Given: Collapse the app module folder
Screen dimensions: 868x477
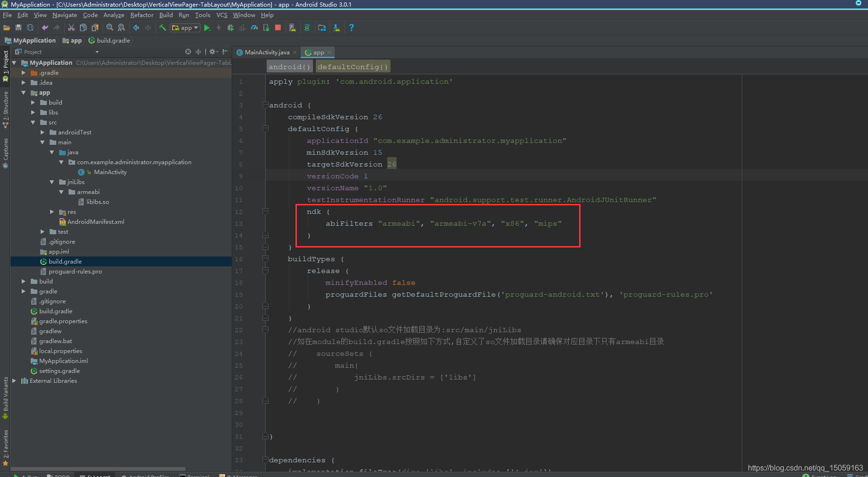Looking at the screenshot, I should 23,93.
